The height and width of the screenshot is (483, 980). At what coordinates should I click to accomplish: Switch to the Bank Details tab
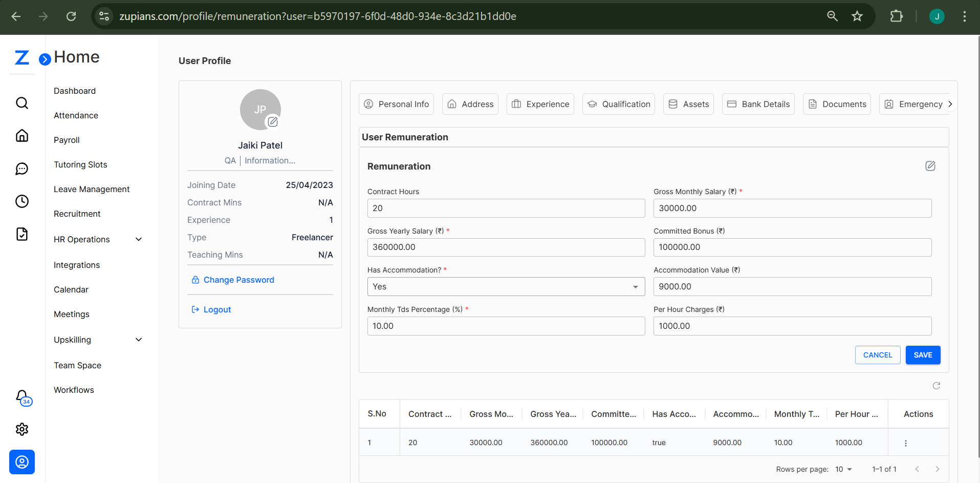click(758, 104)
